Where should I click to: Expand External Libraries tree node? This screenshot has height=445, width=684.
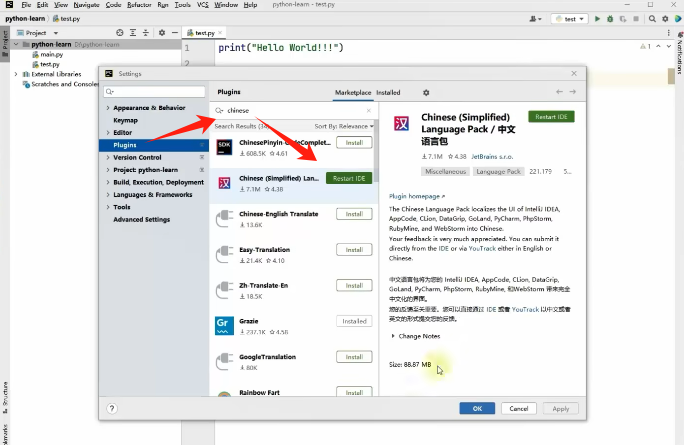click(16, 74)
